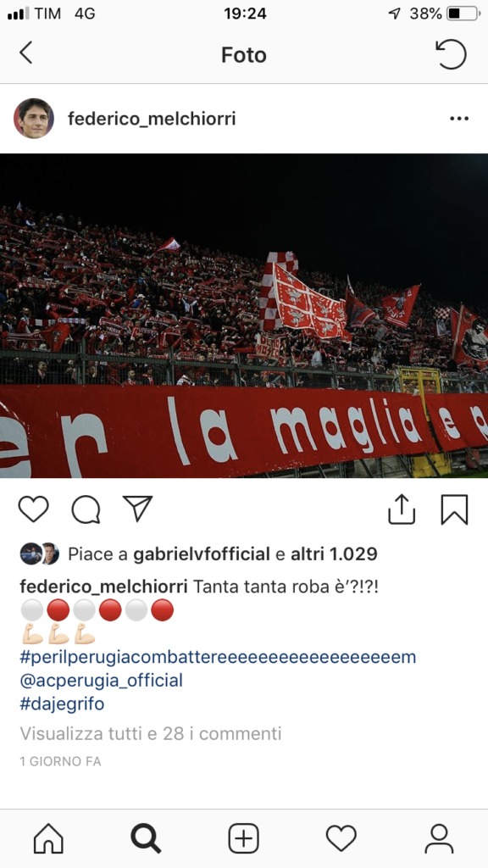Expand Visualizza tutti e 28 i commenti
Screen dimensions: 488x868
[151, 734]
